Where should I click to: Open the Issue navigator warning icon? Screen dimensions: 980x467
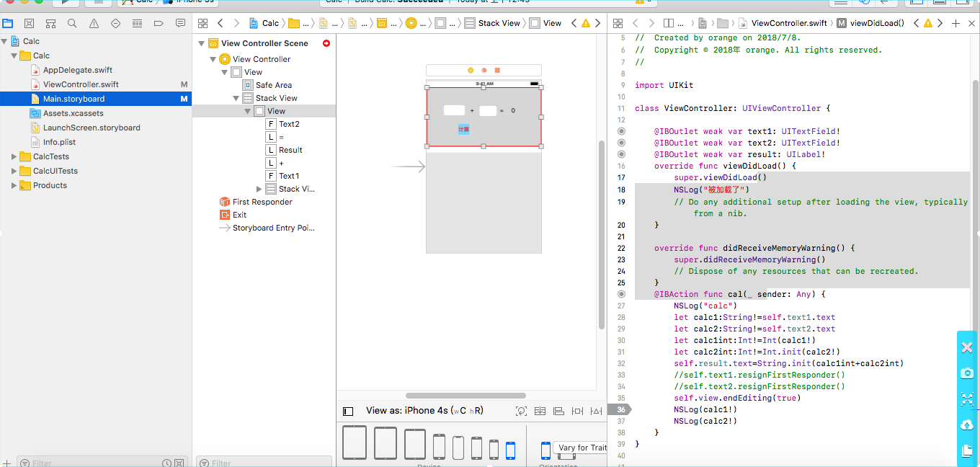point(94,23)
